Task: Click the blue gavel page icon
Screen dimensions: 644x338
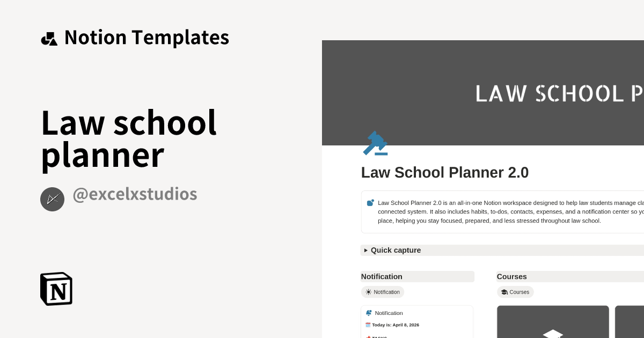Action: [375, 143]
